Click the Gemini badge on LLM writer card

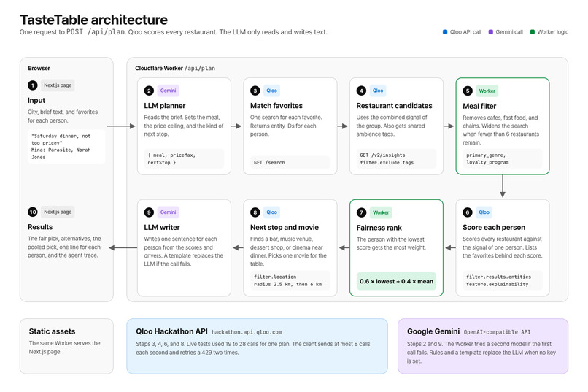coord(168,212)
